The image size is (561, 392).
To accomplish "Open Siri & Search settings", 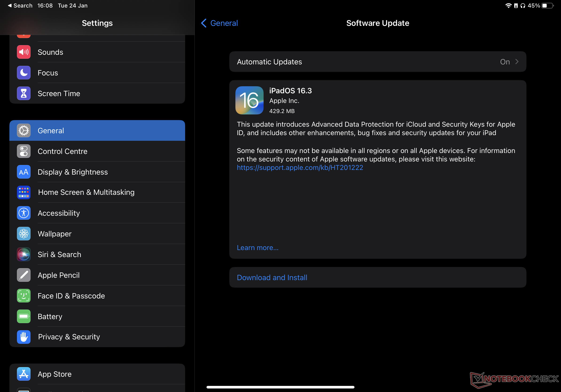I will pos(97,255).
